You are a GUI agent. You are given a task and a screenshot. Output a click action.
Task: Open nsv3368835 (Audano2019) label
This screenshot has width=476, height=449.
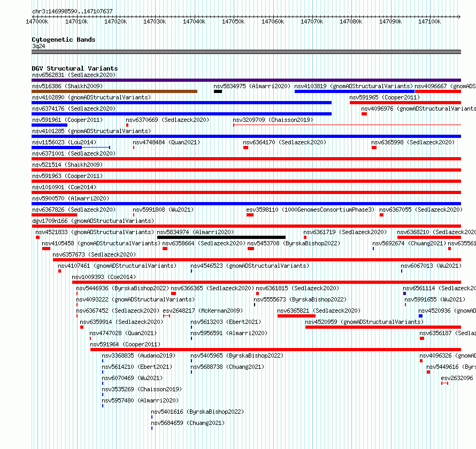coord(139,355)
